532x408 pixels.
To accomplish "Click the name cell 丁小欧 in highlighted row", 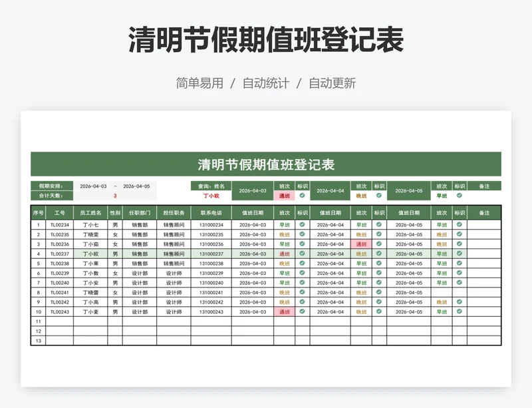I will pos(90,254).
